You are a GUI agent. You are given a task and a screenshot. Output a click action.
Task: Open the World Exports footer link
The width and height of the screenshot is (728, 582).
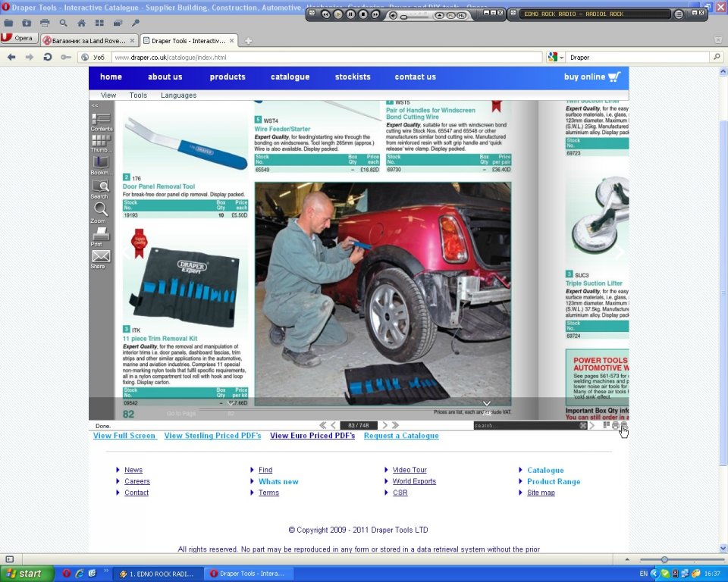point(414,481)
